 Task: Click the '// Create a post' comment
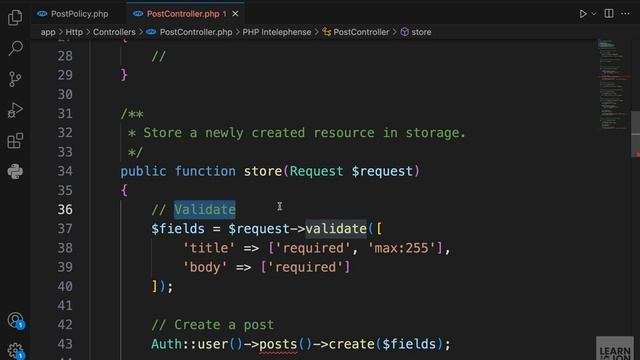[x=213, y=325]
